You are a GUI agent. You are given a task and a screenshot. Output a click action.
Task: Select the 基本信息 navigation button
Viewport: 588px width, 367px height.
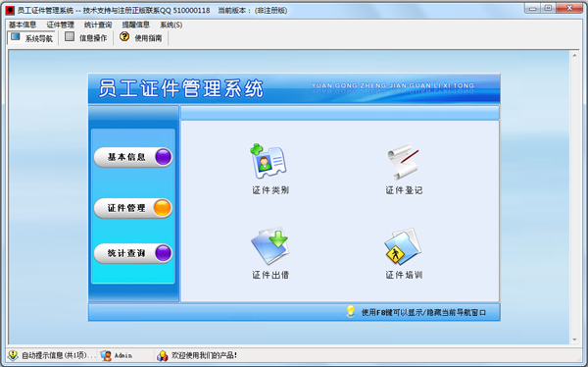(133, 157)
